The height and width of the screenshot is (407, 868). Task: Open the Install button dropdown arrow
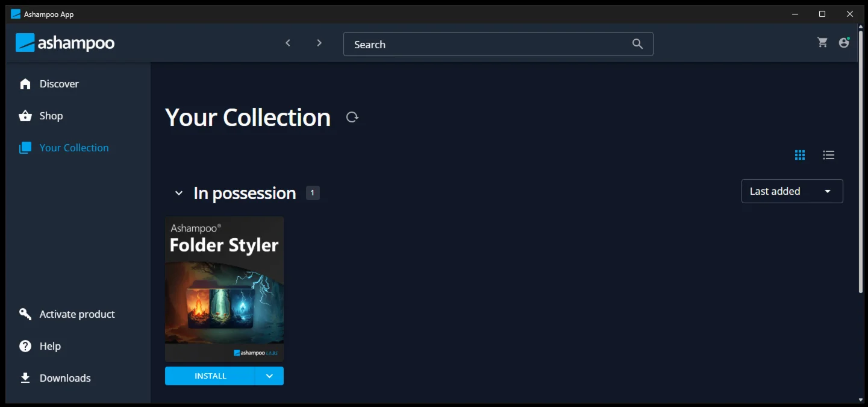pos(269,376)
